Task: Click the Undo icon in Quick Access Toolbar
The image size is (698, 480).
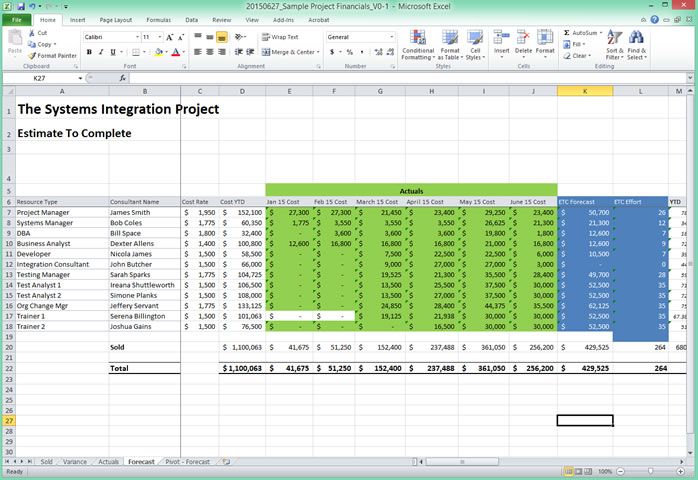Action: pyautogui.click(x=32, y=6)
